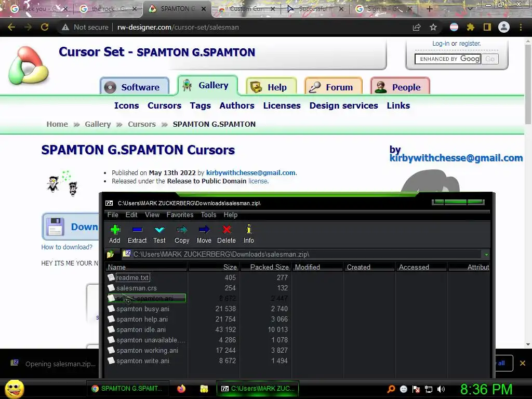Image resolution: width=532 pixels, height=399 pixels.
Task: Click the volume speaker tray icon
Action: (x=441, y=389)
